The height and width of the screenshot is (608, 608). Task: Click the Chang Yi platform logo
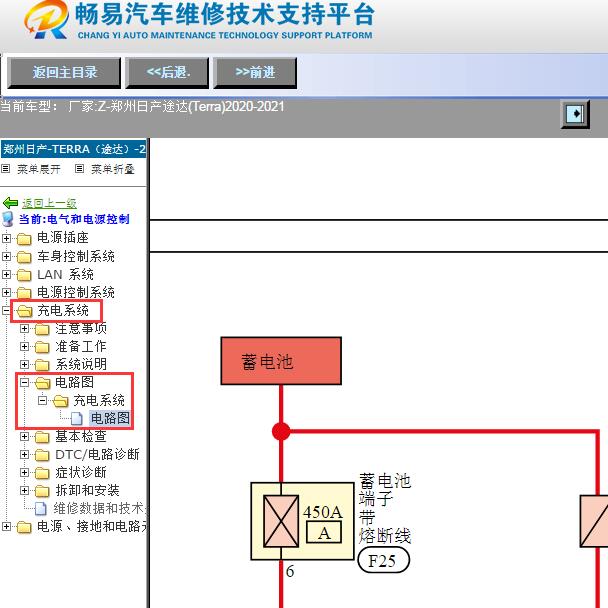click(47, 20)
